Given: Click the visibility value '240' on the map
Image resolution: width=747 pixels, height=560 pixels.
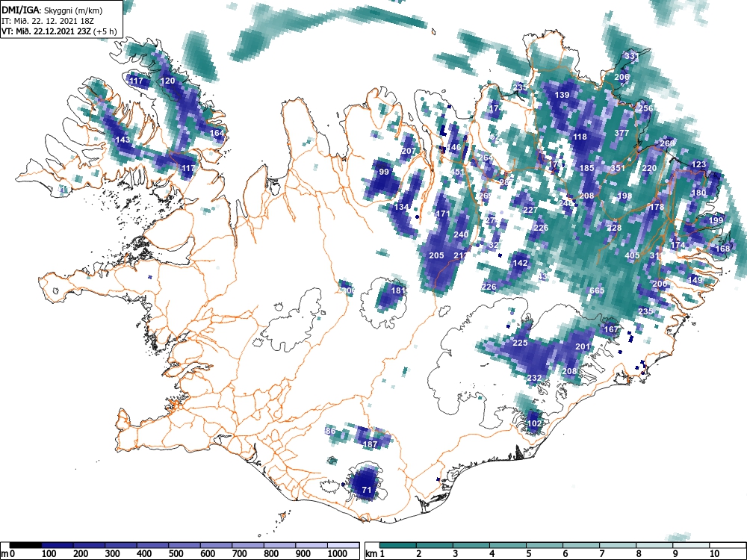Looking at the screenshot, I should coord(461,234).
